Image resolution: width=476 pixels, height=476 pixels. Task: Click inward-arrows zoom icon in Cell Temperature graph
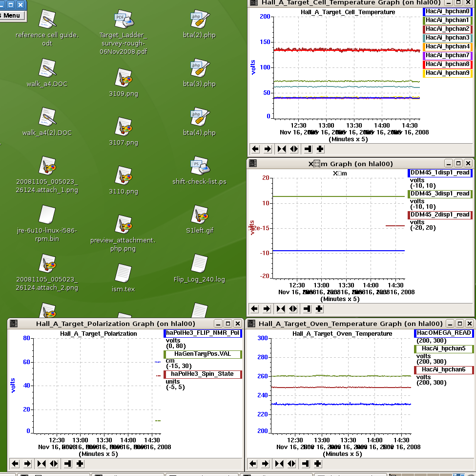tap(282, 149)
